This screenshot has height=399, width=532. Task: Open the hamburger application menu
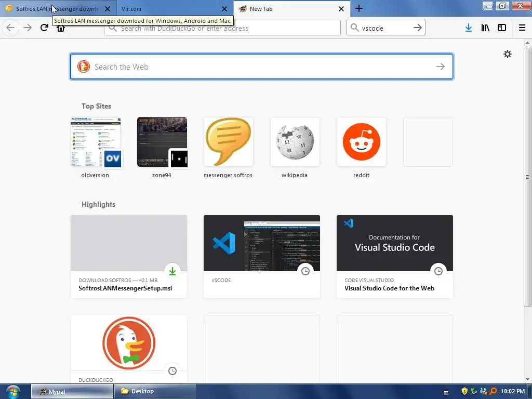[x=522, y=28]
